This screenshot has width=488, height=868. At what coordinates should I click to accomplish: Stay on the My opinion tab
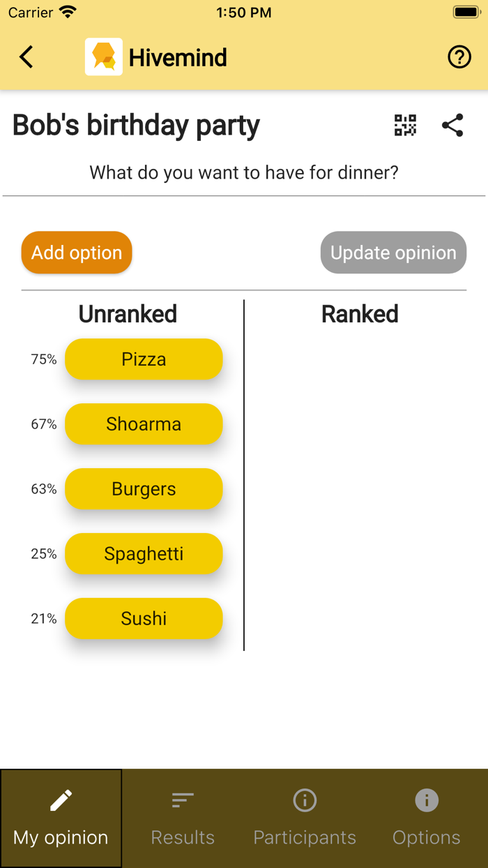tap(61, 818)
